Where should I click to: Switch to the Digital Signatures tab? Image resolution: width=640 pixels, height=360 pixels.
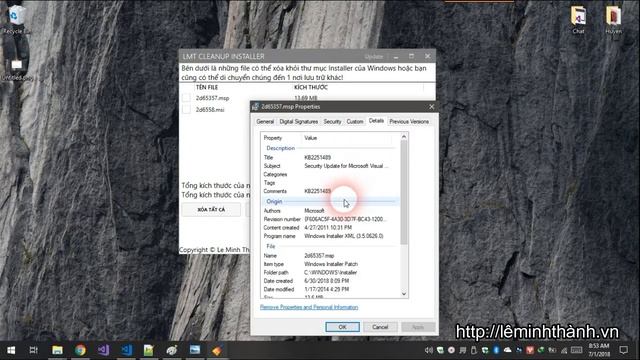(298, 122)
